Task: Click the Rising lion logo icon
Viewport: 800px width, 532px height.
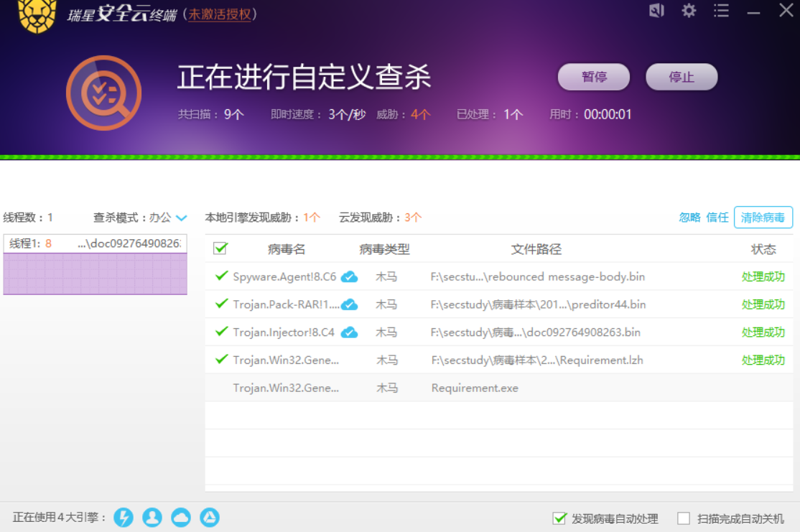Action: pos(37,15)
